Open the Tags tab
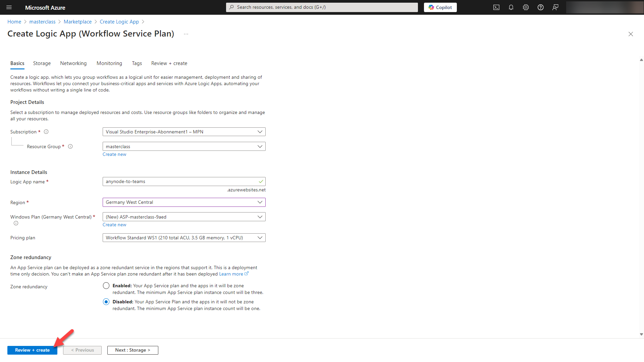Screen dimensions: 644x362 tap(137, 63)
